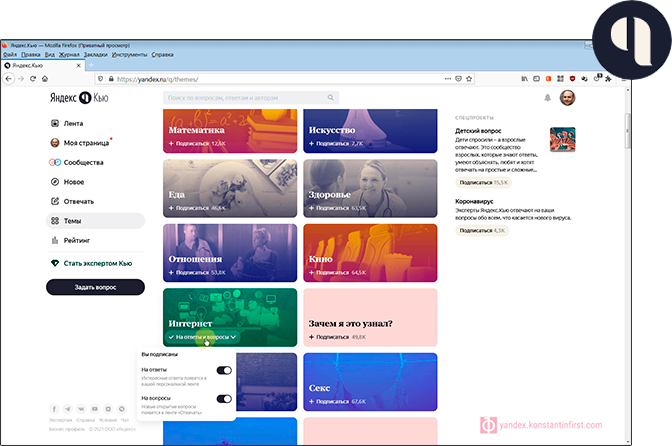
Task: Click the Экспертам footer link
Action: (x=60, y=420)
